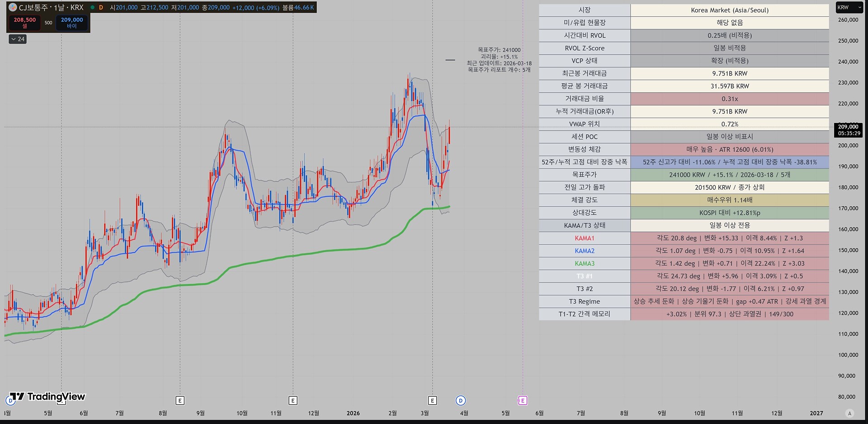The image size is (868, 424).
Task: Click the TradingView logo
Action: tap(47, 397)
